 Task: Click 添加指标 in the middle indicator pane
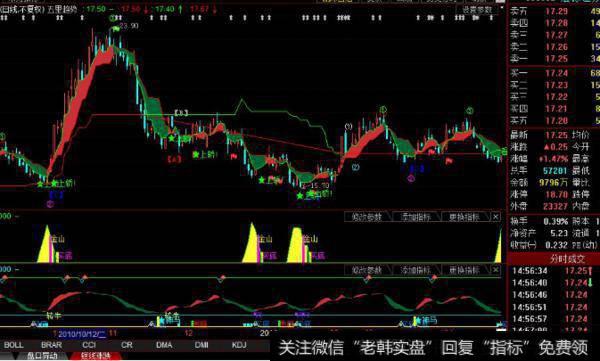pyautogui.click(x=416, y=217)
